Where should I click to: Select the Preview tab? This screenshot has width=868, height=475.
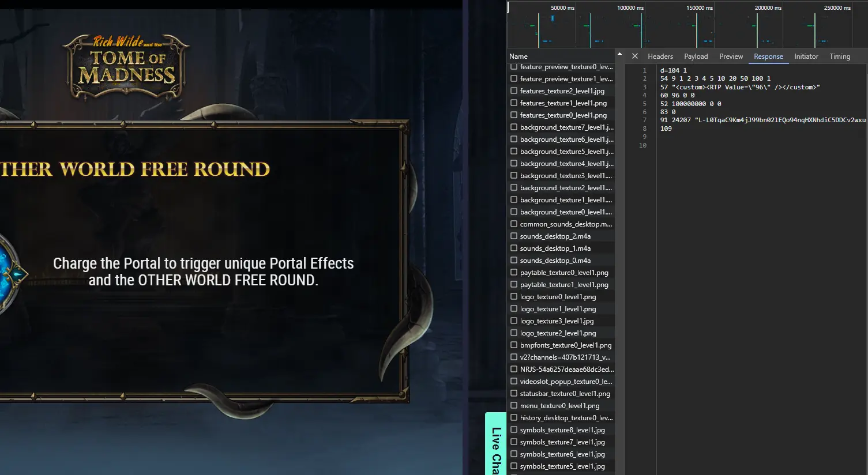point(731,56)
